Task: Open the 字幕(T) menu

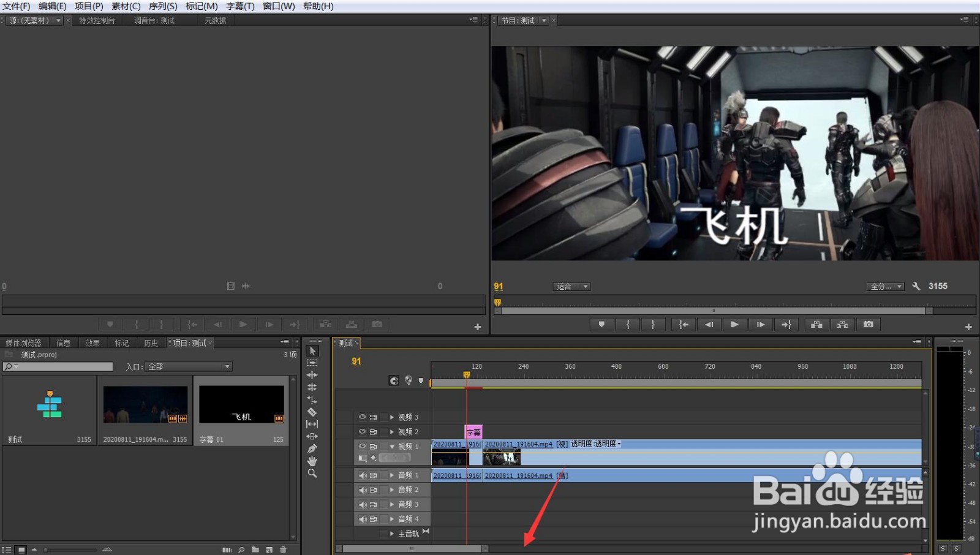Action: click(240, 6)
